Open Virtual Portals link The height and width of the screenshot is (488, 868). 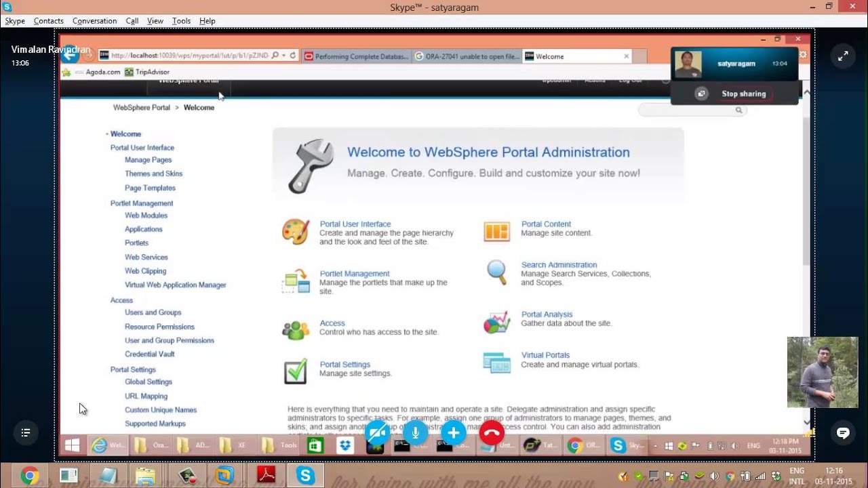point(545,355)
